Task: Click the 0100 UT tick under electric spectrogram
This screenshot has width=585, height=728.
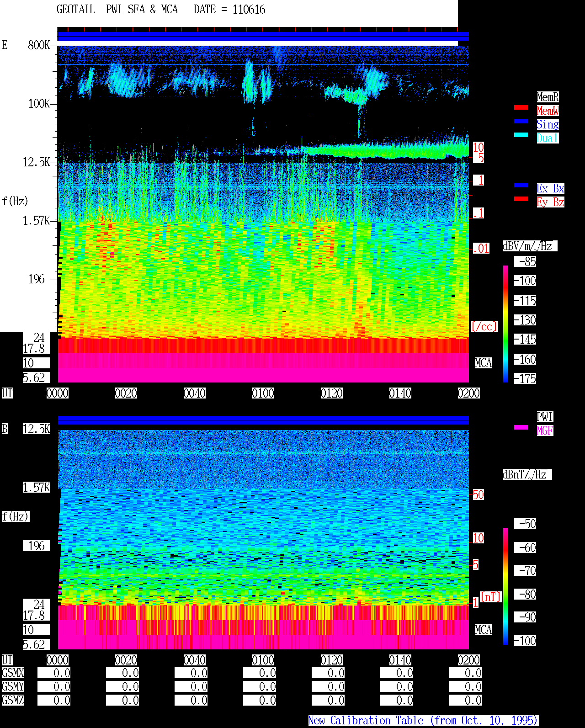Action: pos(263,393)
